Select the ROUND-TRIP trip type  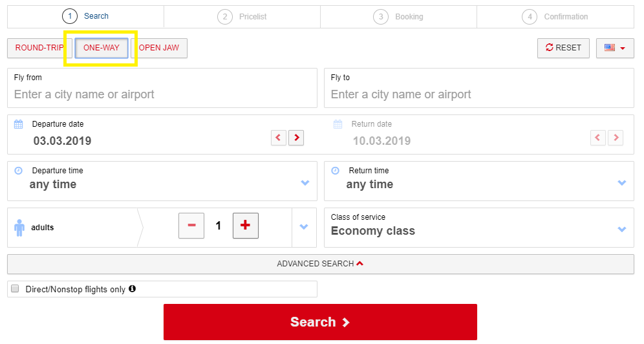click(x=39, y=48)
